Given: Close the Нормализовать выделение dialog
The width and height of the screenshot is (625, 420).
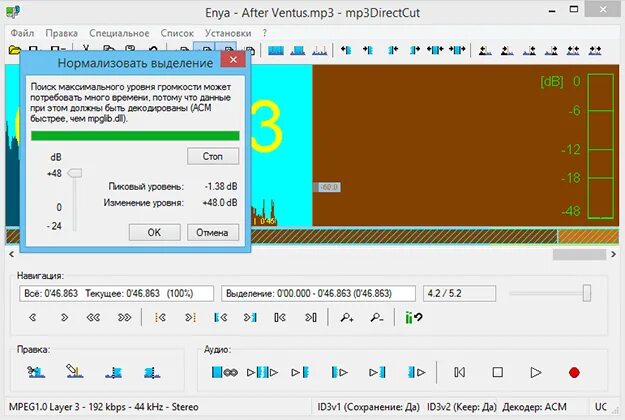Looking at the screenshot, I should point(233,60).
